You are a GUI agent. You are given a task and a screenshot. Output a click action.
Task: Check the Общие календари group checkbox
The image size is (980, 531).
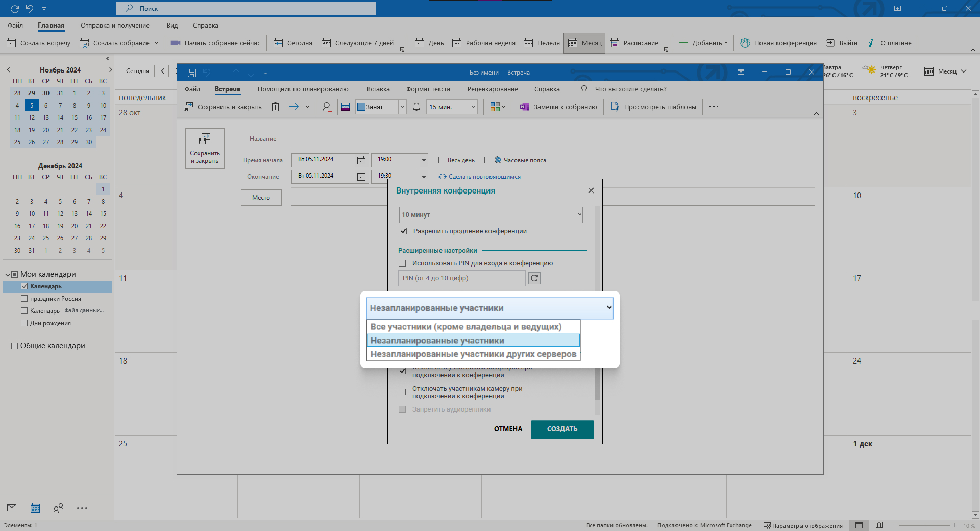pos(14,346)
